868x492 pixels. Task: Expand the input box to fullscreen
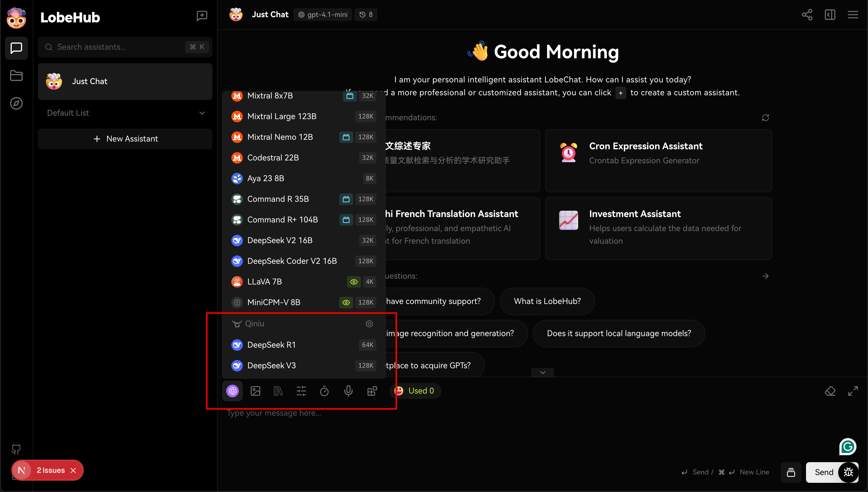point(853,391)
